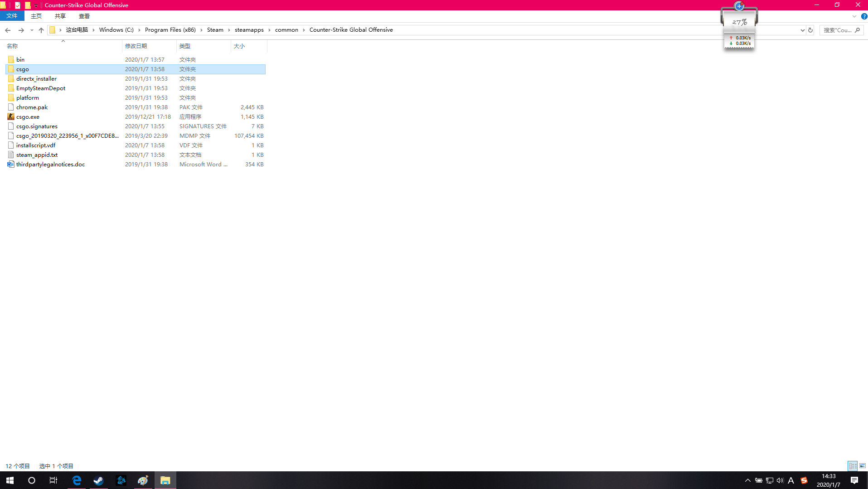Sort by the 类型 column header
The image size is (868, 489).
coord(204,46)
